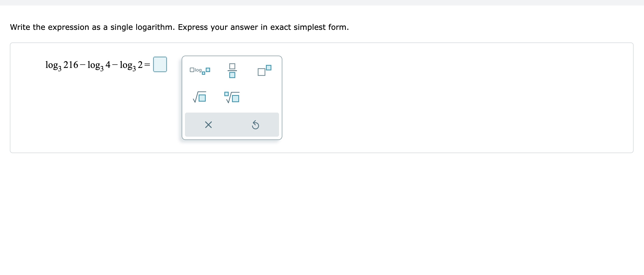Viewport: 644px width, 275px height.
Task: Select the logarithm template icon
Action: 199,70
